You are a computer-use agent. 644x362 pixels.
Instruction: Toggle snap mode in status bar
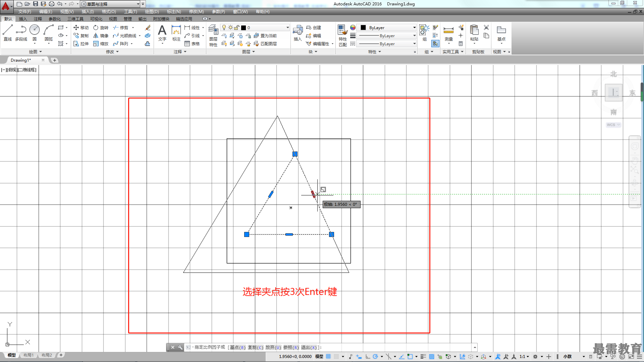[336, 356]
